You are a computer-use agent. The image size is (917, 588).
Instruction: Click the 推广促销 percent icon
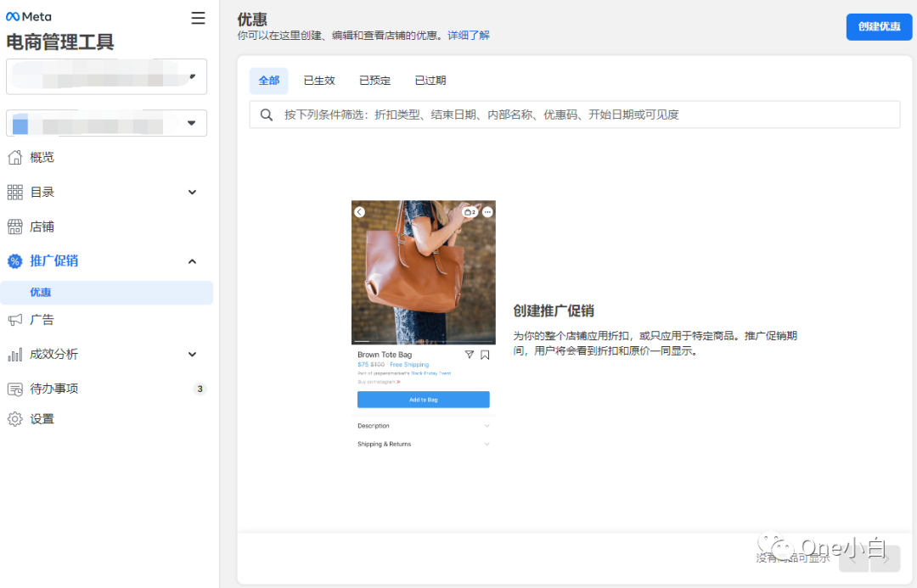[15, 260]
